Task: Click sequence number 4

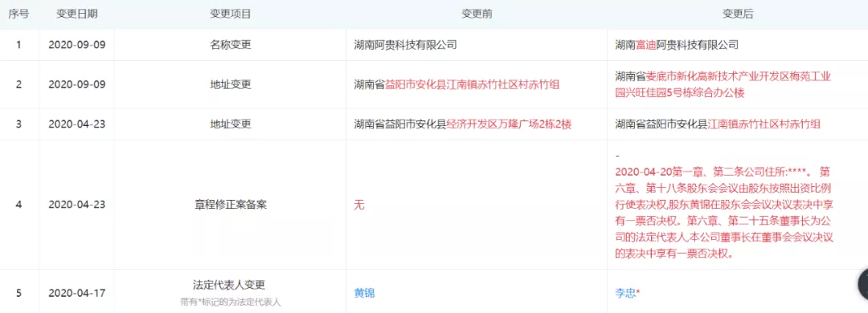Action: coord(18,205)
